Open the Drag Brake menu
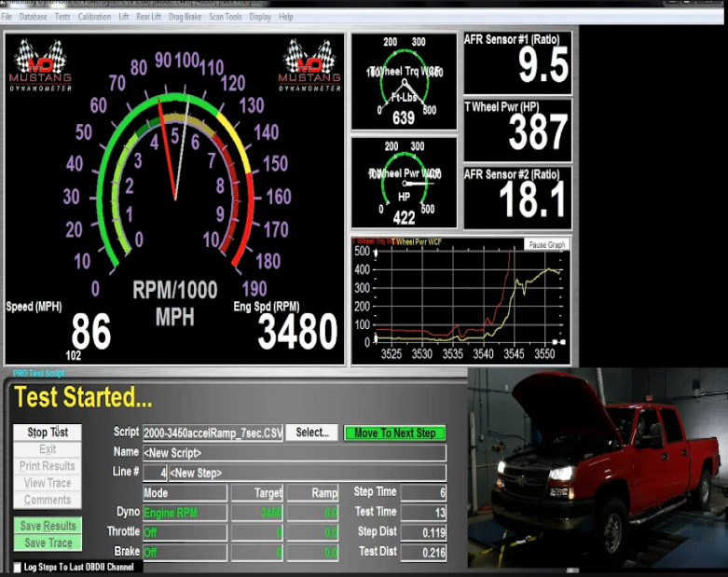 pyautogui.click(x=185, y=17)
